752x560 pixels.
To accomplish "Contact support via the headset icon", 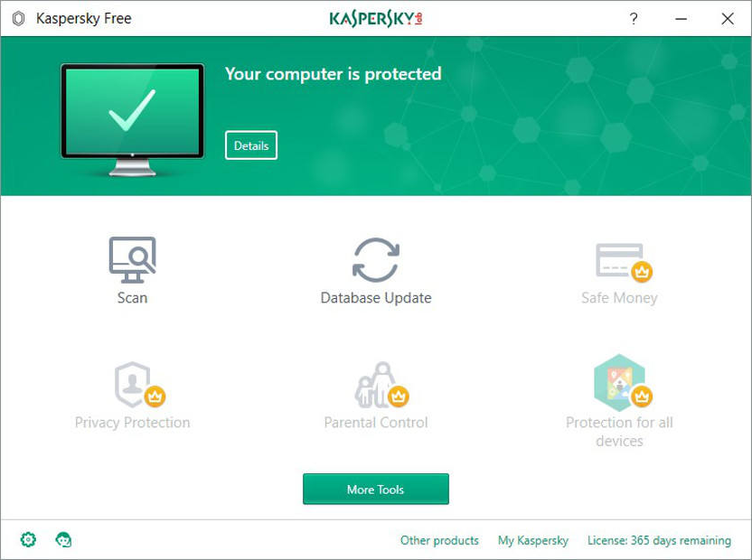I will pos(63,539).
